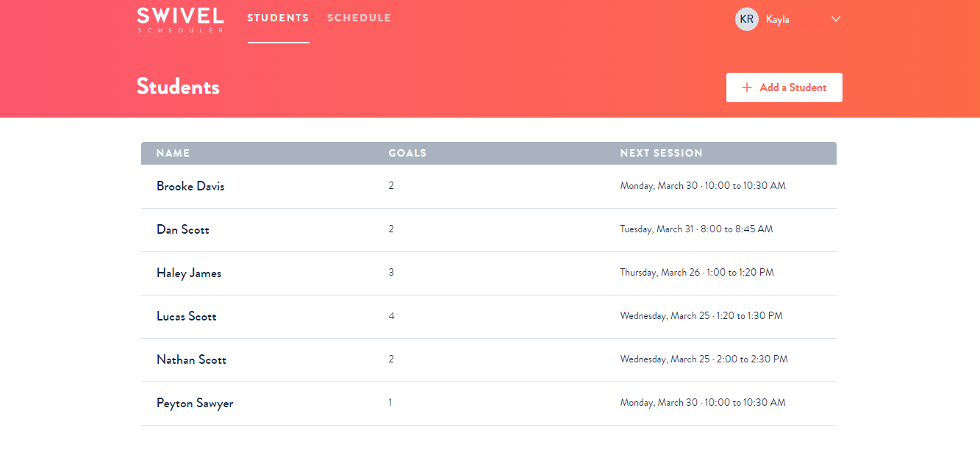Click Lucas Scott's goals count of 4
980x455 pixels.
coord(391,316)
